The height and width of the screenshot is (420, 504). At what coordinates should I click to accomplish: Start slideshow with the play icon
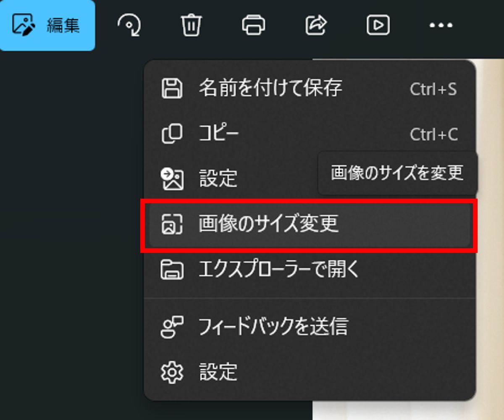(x=378, y=25)
